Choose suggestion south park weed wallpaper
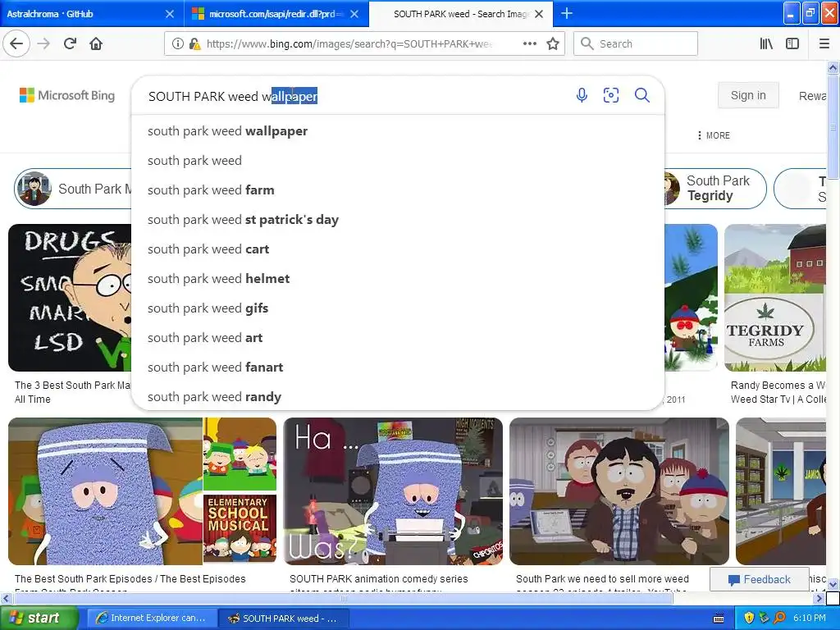The image size is (840, 630). coord(398,131)
